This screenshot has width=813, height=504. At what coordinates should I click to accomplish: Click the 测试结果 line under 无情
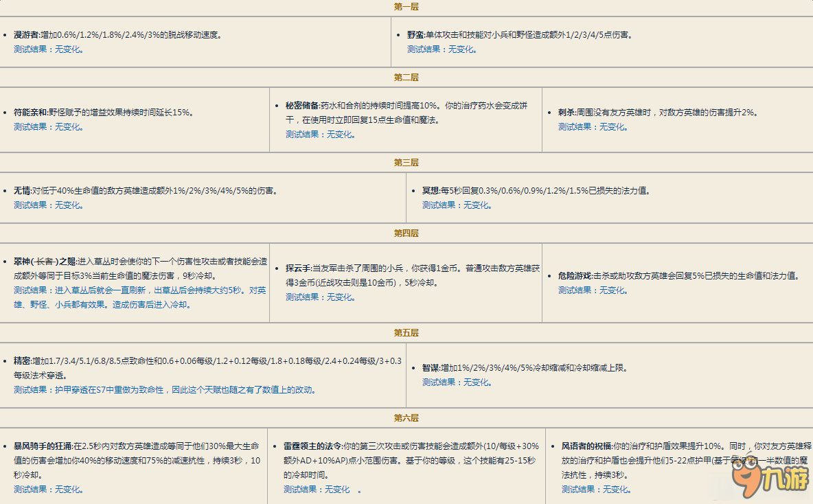click(49, 205)
